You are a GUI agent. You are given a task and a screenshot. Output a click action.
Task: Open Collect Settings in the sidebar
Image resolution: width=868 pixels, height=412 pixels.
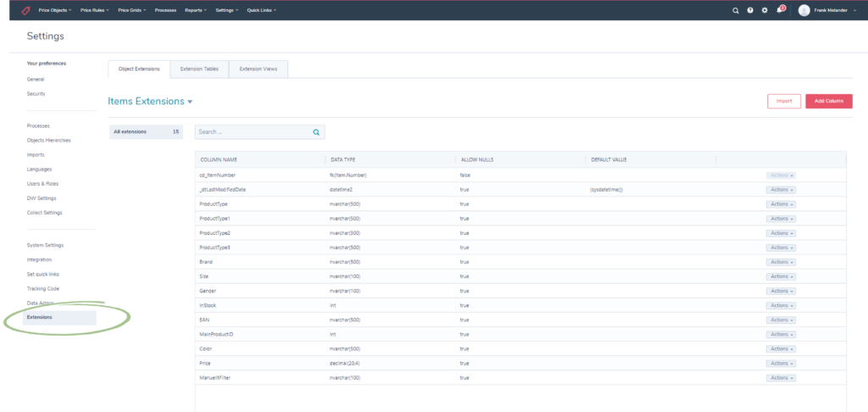click(x=44, y=213)
